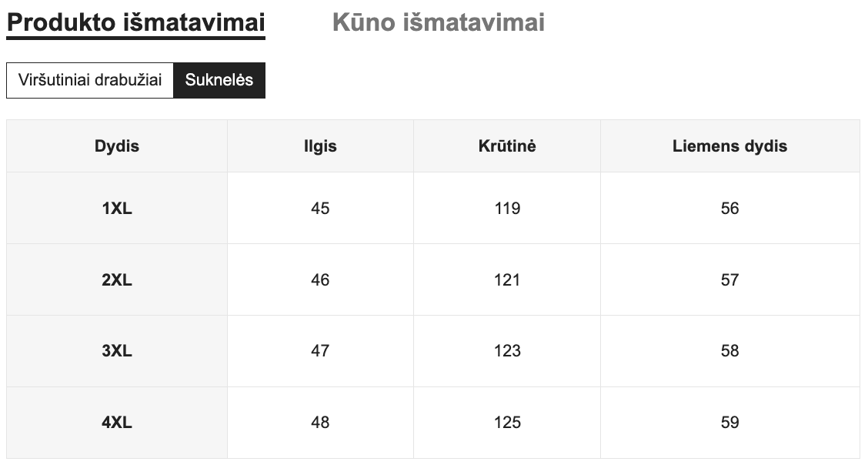The width and height of the screenshot is (868, 465).
Task: Click the Liemens dydis column header
Action: [x=729, y=146]
